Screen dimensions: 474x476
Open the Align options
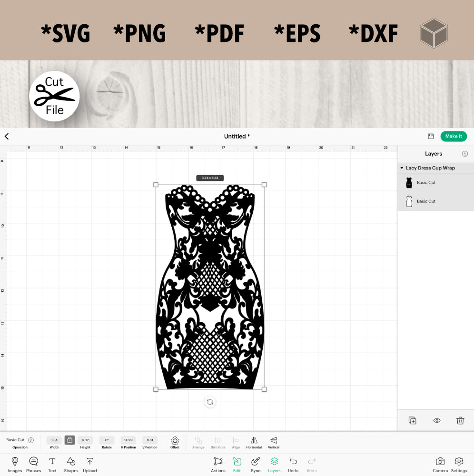[236, 442]
